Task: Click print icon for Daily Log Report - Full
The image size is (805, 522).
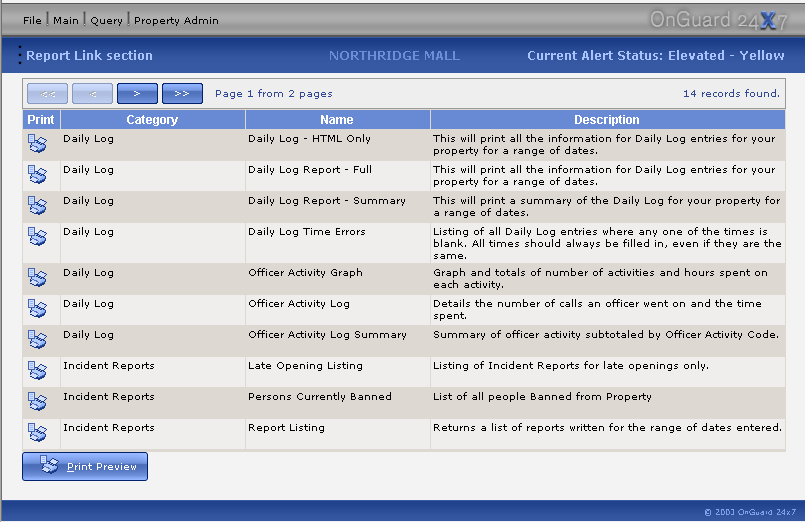Action: pos(37,175)
